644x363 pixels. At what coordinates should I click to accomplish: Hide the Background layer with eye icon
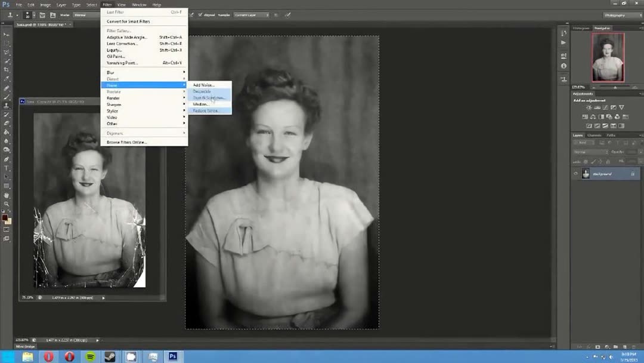point(575,174)
